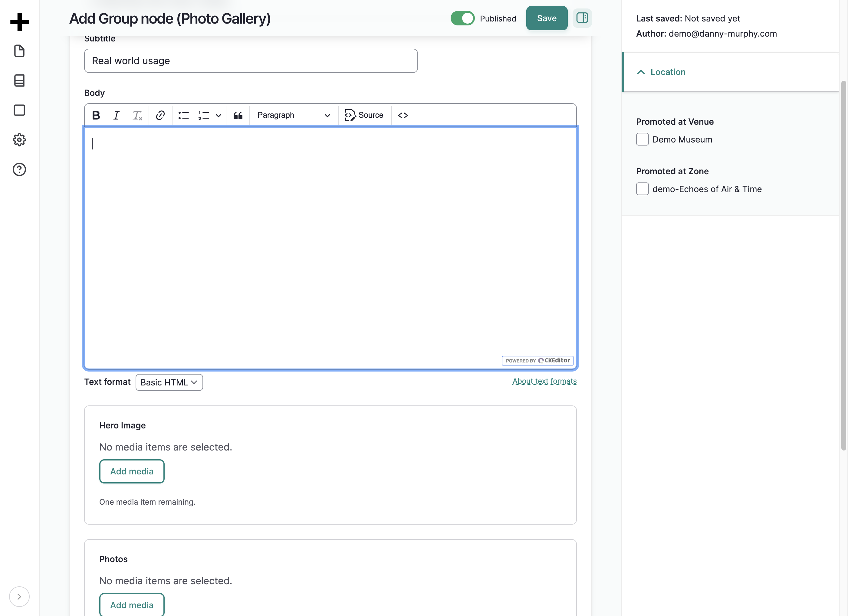Switch editor to Source mode

[364, 115]
